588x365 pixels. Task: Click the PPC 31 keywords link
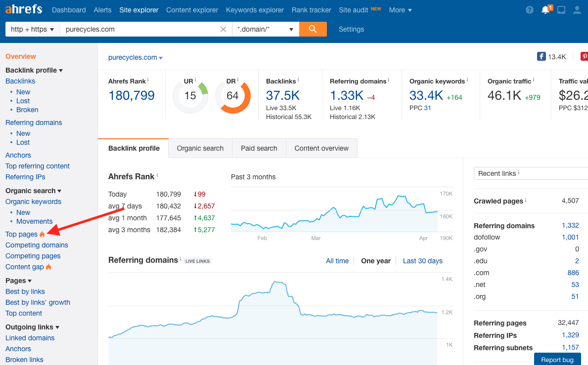click(x=427, y=108)
